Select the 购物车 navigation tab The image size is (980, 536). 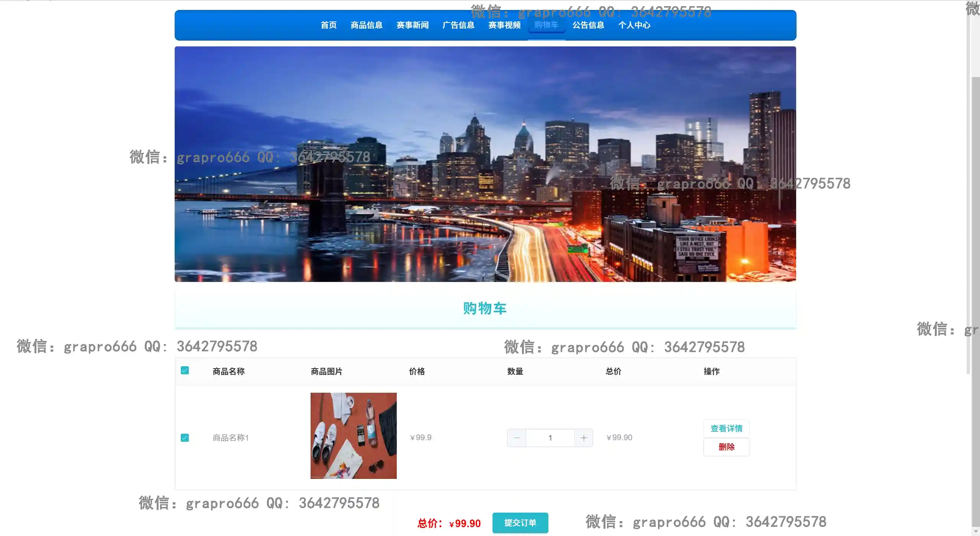tap(546, 25)
